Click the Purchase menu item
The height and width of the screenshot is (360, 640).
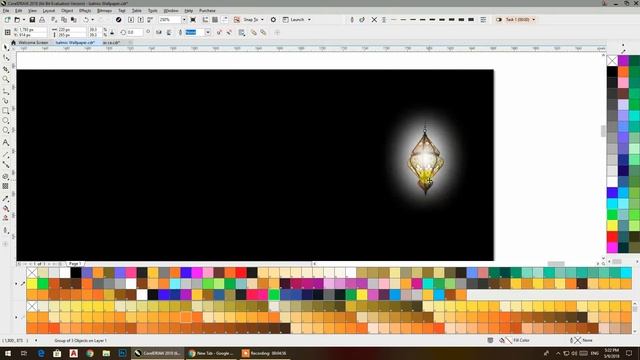[207, 11]
